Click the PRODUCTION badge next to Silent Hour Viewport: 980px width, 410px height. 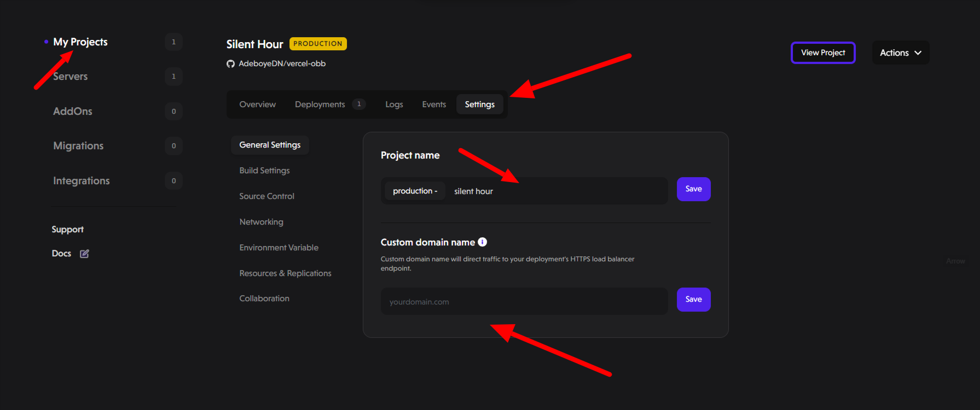pos(318,44)
